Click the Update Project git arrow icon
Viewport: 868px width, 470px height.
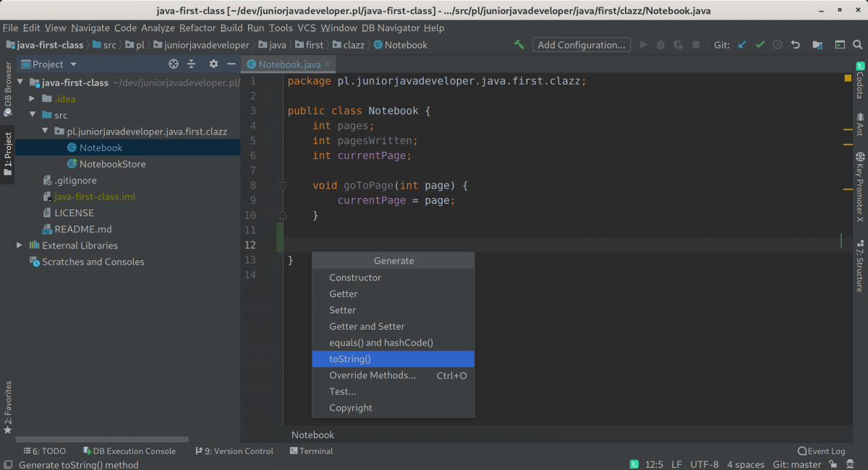741,44
